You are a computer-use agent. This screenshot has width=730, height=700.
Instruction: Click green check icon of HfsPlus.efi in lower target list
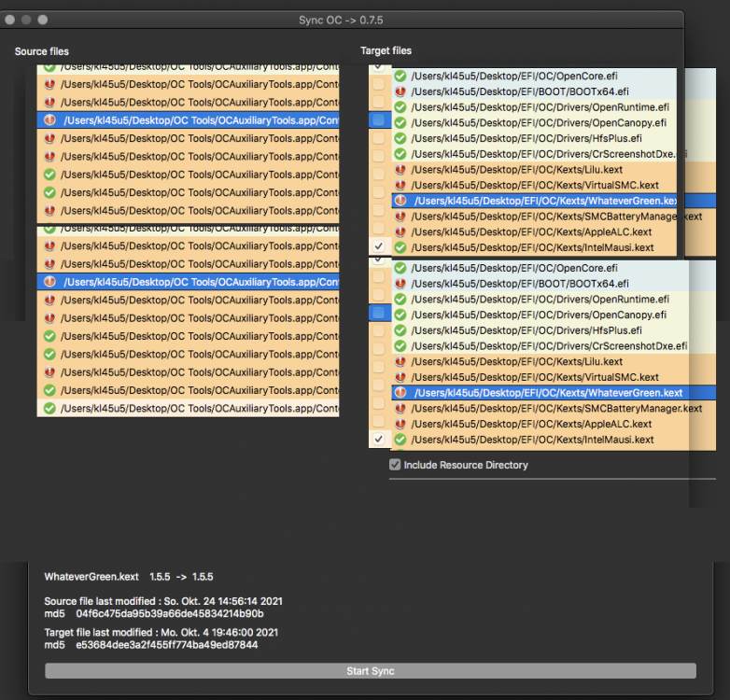pos(400,330)
